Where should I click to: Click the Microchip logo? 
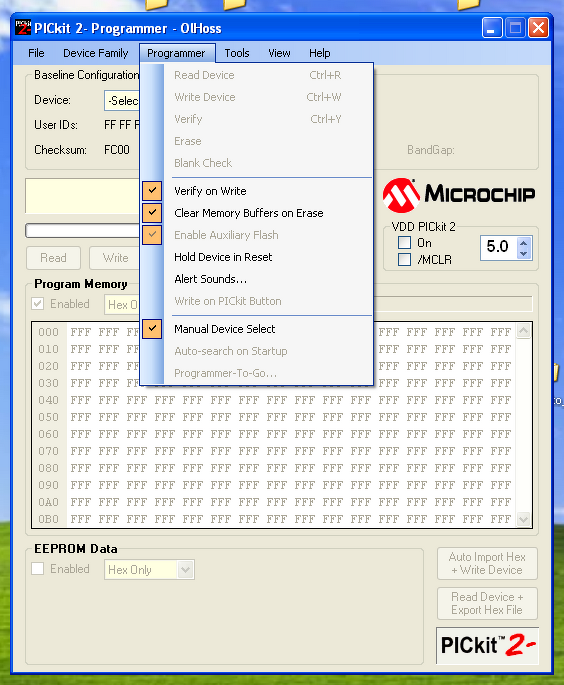459,195
